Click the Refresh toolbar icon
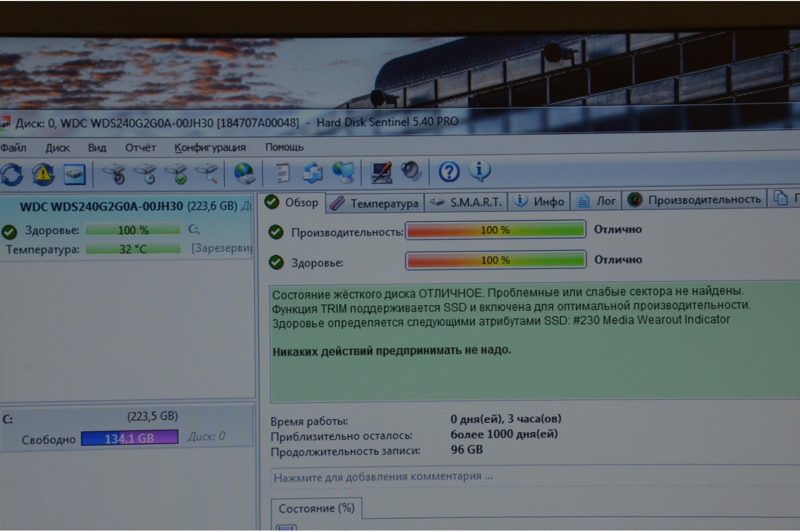The width and height of the screenshot is (800, 532). 12,174
